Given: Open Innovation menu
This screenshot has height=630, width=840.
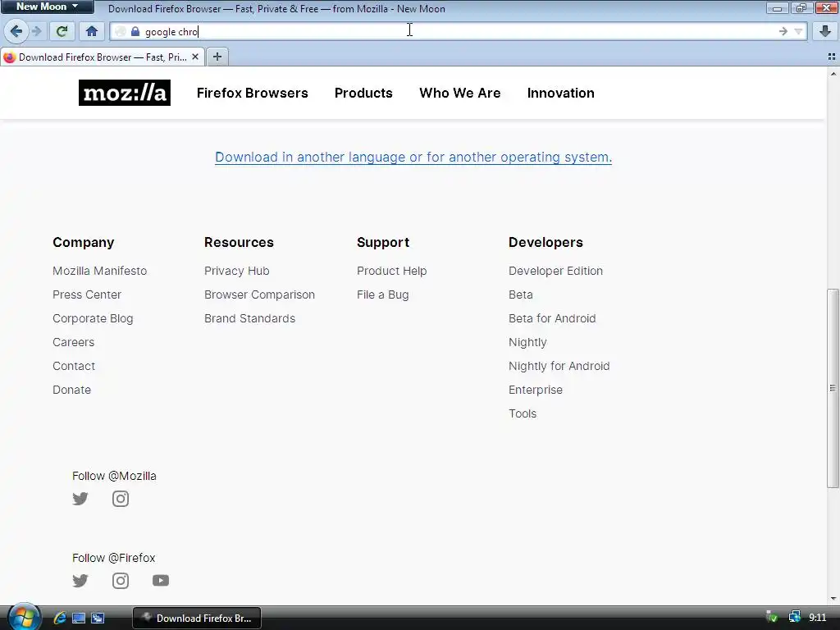Looking at the screenshot, I should pos(560,93).
